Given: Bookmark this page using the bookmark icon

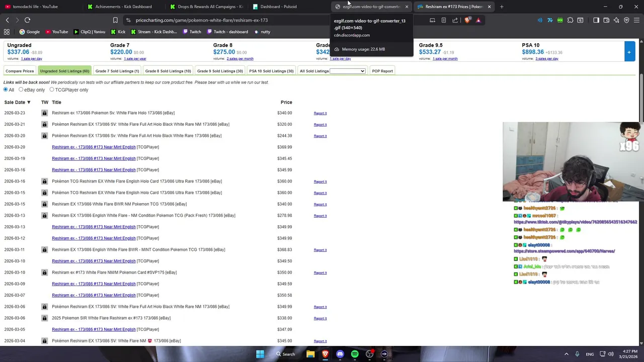Looking at the screenshot, I should pos(115,20).
